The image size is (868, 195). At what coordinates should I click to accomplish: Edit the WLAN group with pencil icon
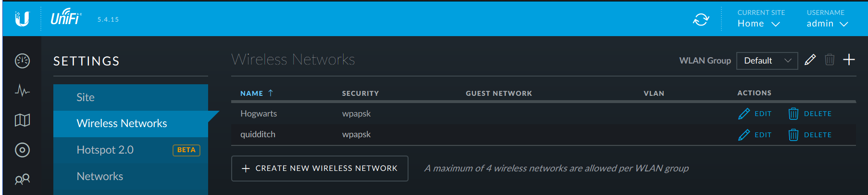[810, 60]
